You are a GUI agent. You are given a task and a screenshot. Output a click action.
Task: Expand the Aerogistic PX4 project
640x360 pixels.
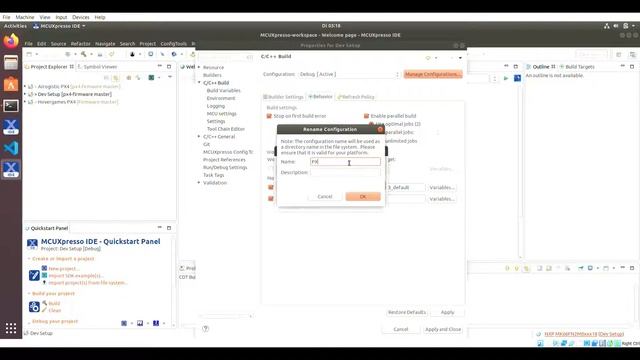[25, 87]
